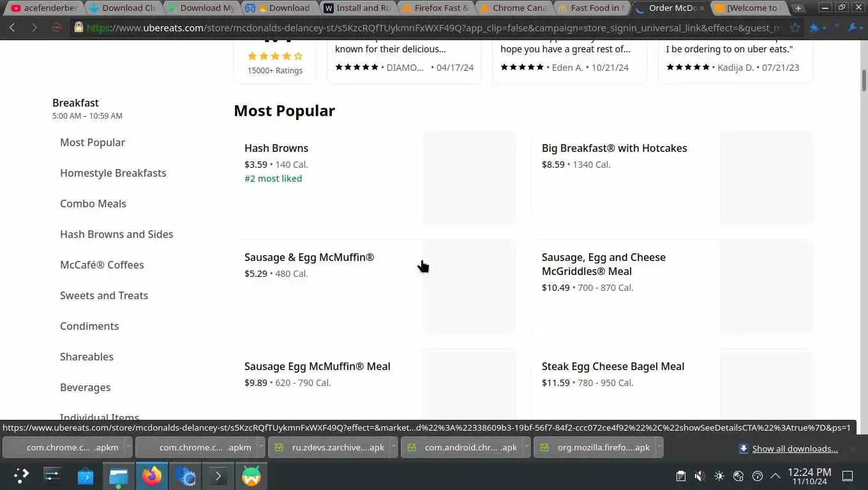Launch the Discover store from taskbar

pyautogui.click(x=86, y=475)
